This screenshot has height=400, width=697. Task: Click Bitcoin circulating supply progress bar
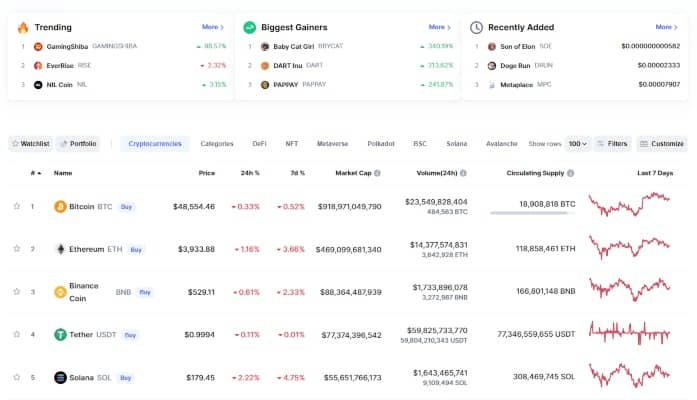(533, 213)
